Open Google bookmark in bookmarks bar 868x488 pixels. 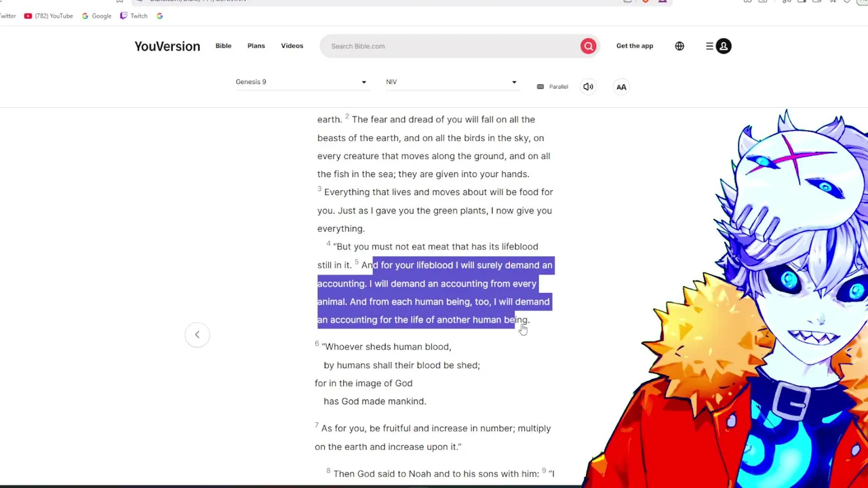pos(96,16)
